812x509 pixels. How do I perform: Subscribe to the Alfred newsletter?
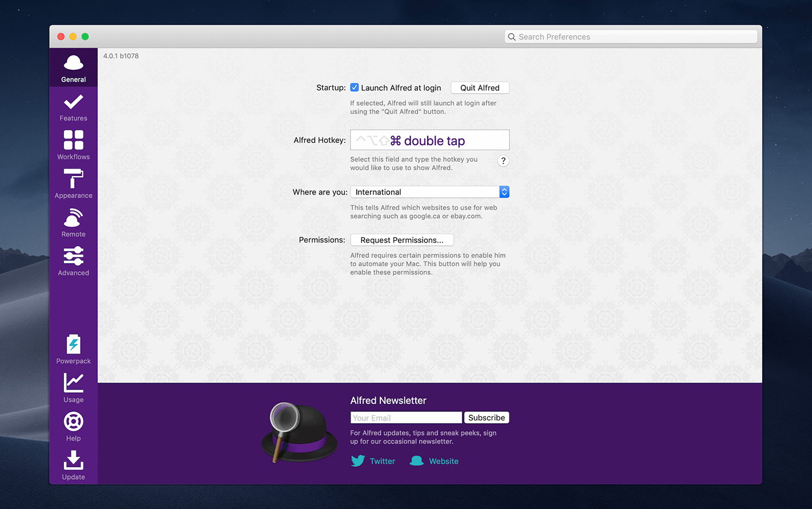point(487,417)
